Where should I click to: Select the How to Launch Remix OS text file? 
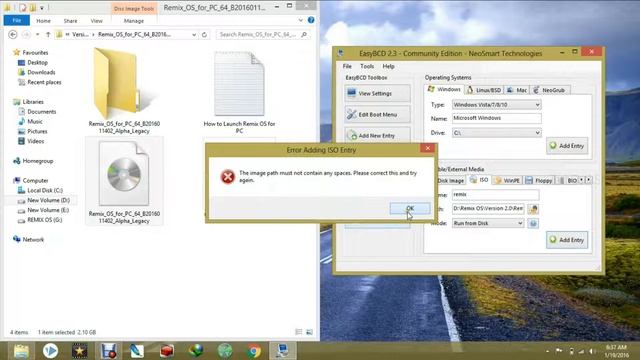pyautogui.click(x=239, y=91)
